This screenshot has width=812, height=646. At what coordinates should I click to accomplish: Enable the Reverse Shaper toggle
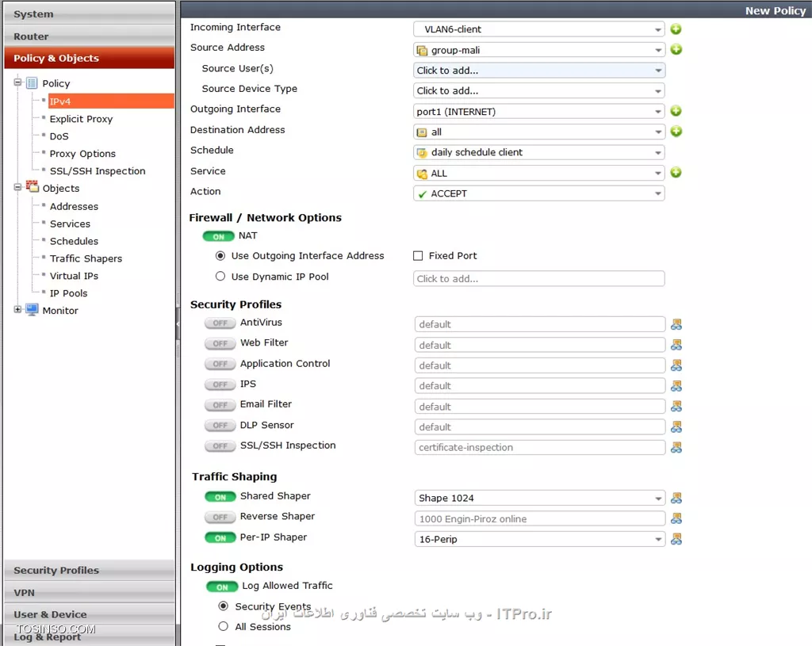(220, 517)
